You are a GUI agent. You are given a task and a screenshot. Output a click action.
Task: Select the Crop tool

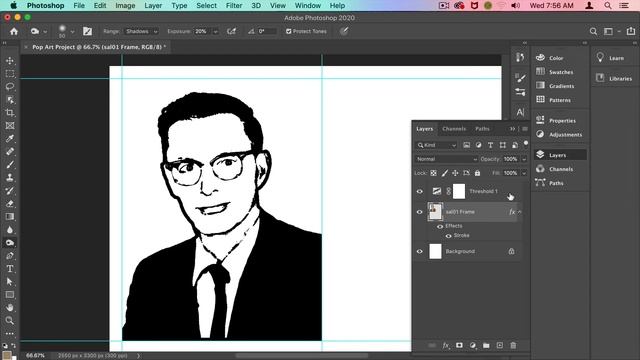(x=10, y=113)
